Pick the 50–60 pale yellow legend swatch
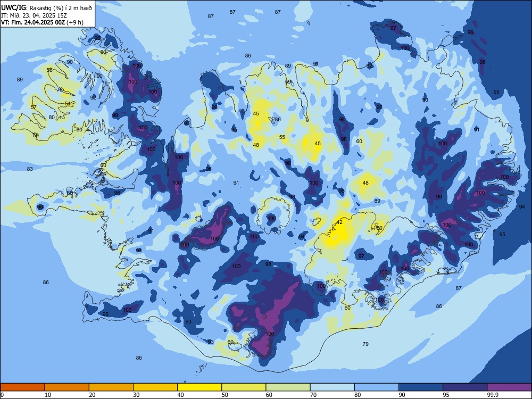Image resolution: width=532 pixels, height=399 pixels. click(x=244, y=387)
